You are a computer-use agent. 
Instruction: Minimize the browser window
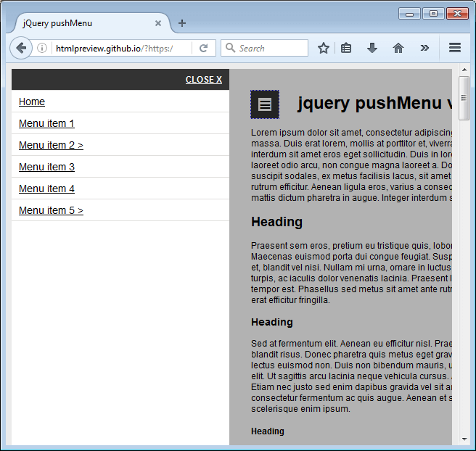409,14
